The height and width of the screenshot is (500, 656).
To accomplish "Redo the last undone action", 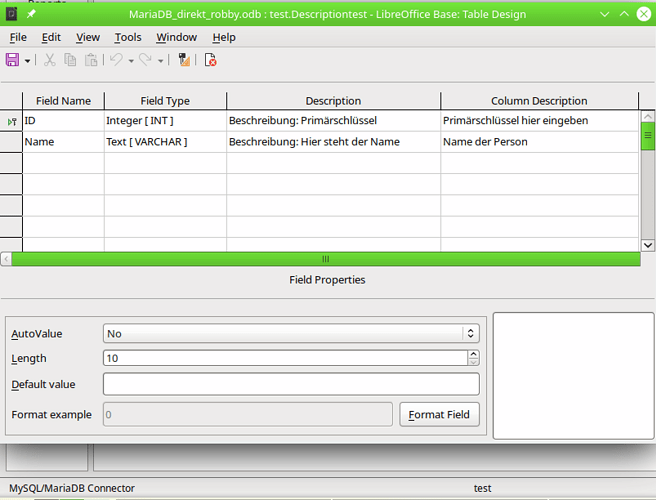I will coord(145,60).
